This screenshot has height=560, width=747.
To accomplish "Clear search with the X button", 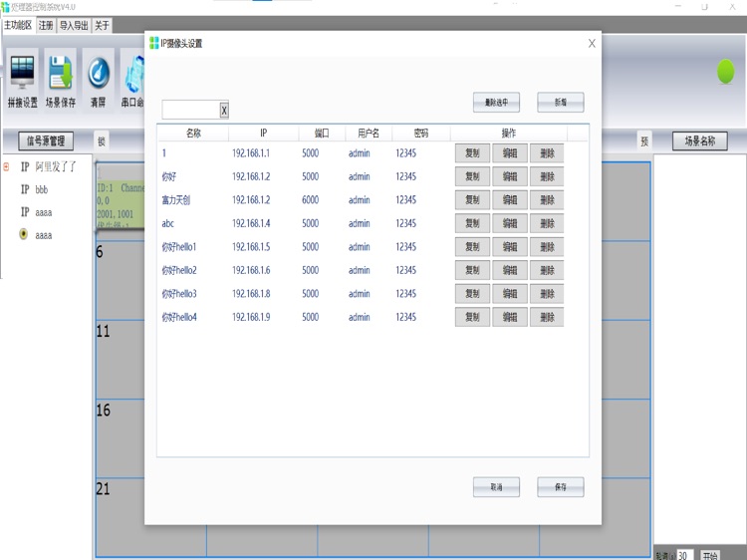I will (x=224, y=110).
